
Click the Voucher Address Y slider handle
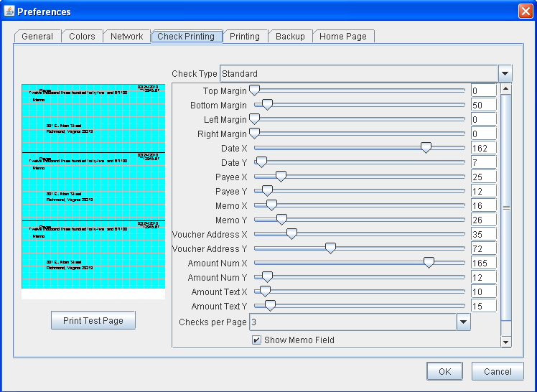click(330, 248)
